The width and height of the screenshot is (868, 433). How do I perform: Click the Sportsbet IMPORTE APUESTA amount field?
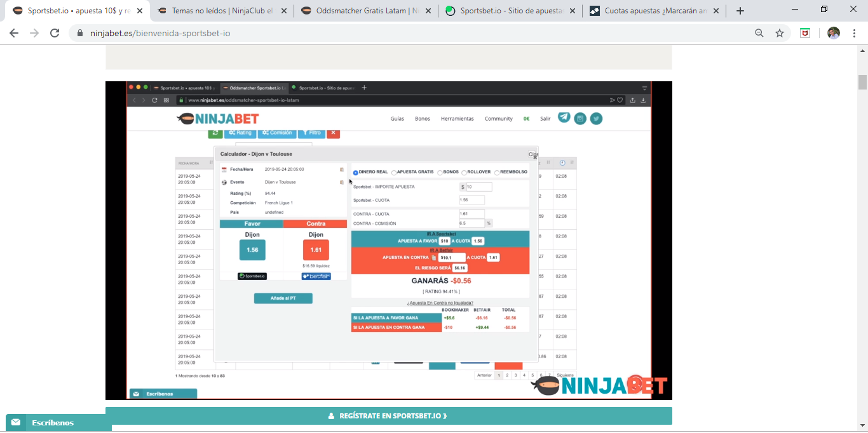(478, 187)
